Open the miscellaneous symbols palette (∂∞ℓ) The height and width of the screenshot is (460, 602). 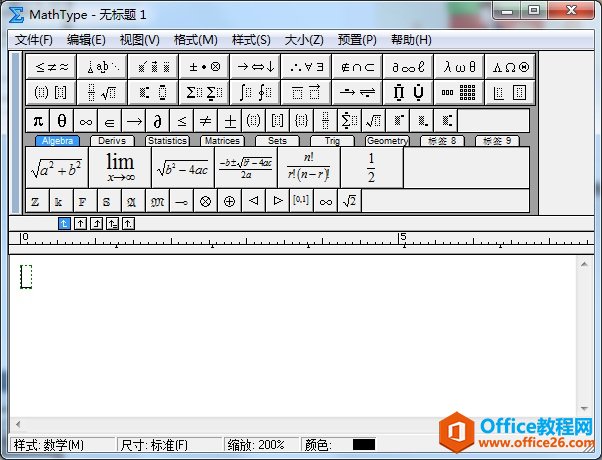coord(408,67)
